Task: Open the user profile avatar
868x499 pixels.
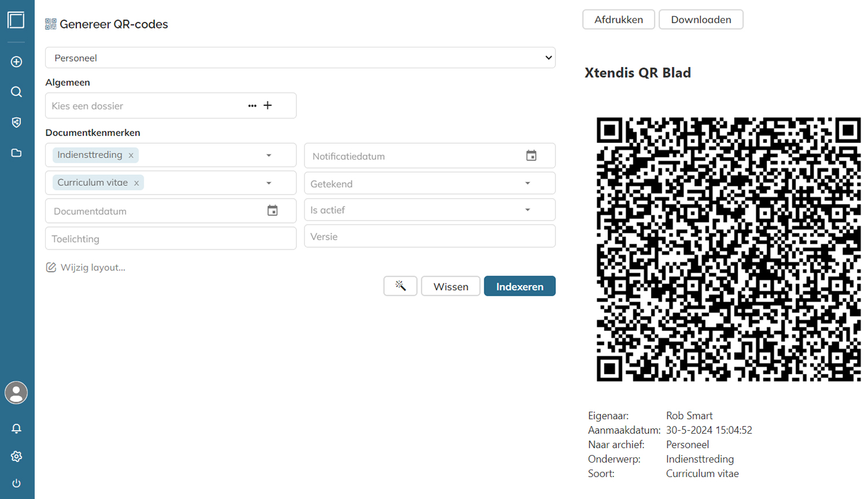Action: click(x=16, y=392)
